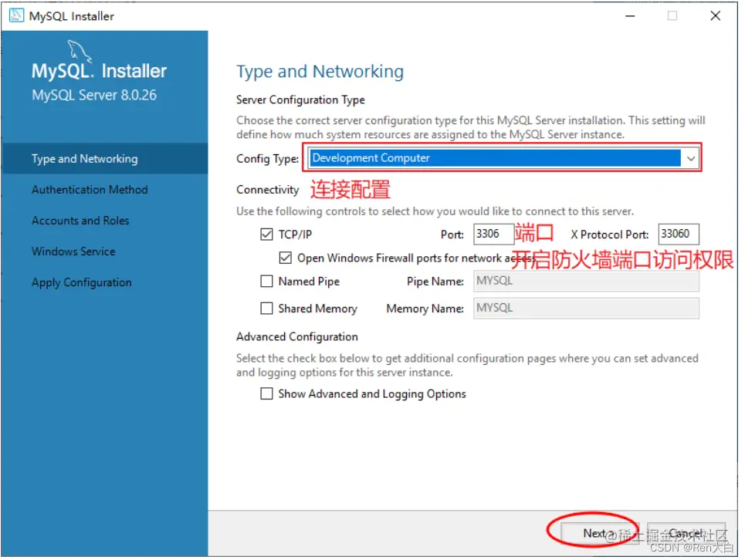Click the Advanced Configuration section label
Screen dimensions: 745x560
point(297,337)
